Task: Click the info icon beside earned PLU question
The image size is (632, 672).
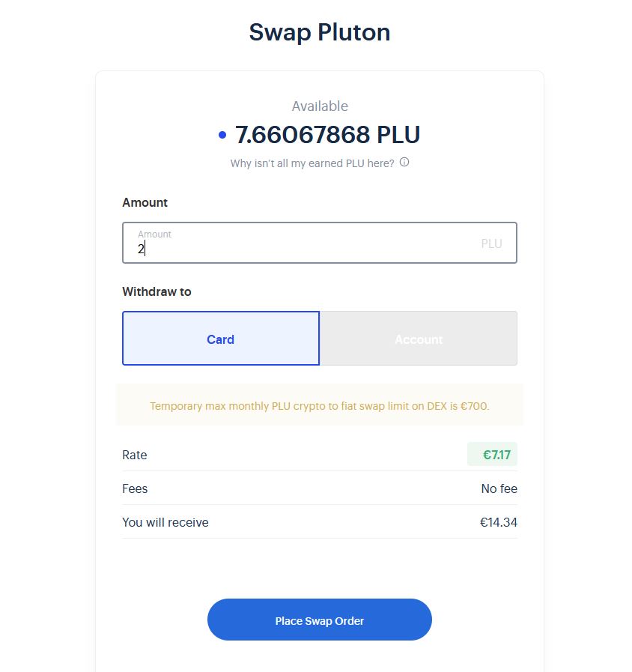Action: 404,163
